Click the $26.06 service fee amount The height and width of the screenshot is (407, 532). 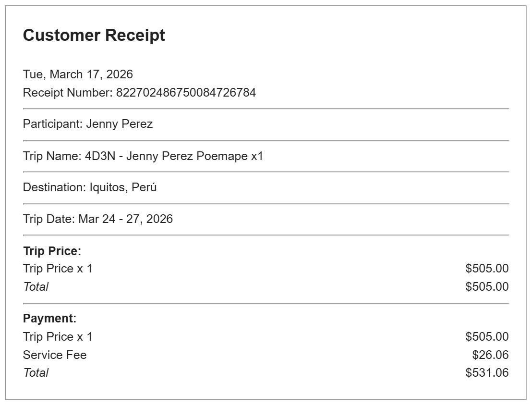490,355
